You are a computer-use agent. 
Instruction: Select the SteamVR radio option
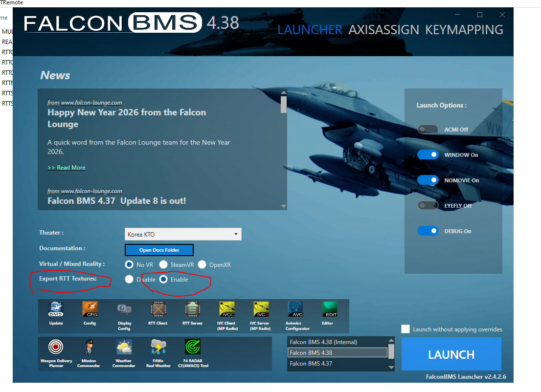point(163,264)
